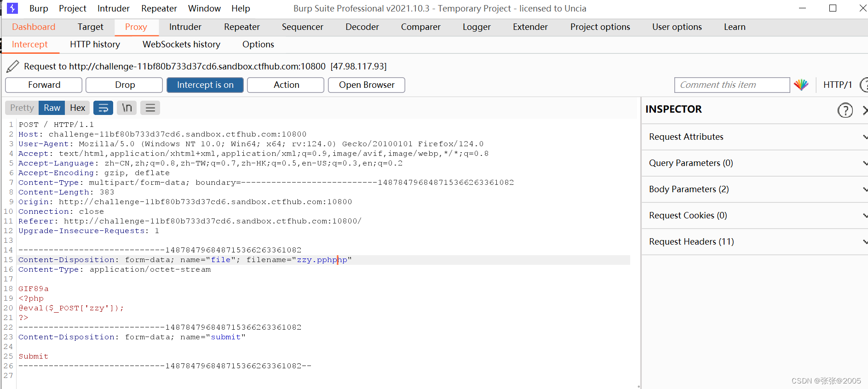Image resolution: width=868 pixels, height=389 pixels.
Task: Switch to the Repeater tool tab
Action: click(x=242, y=27)
